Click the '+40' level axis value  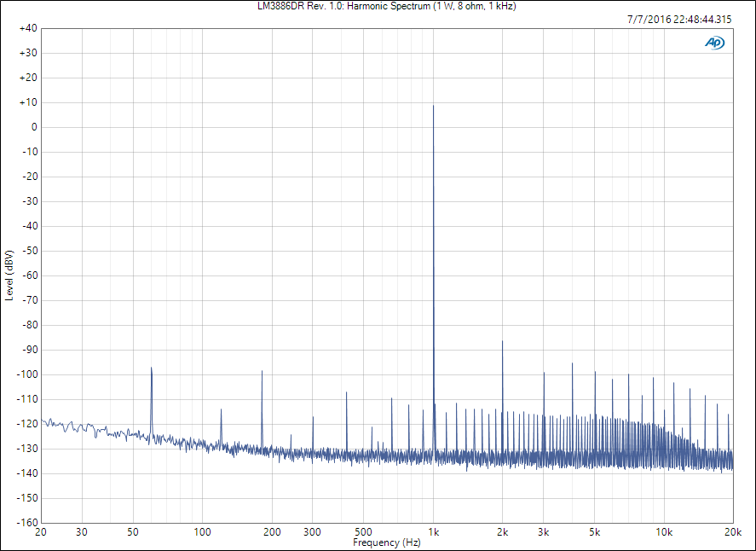(x=28, y=28)
